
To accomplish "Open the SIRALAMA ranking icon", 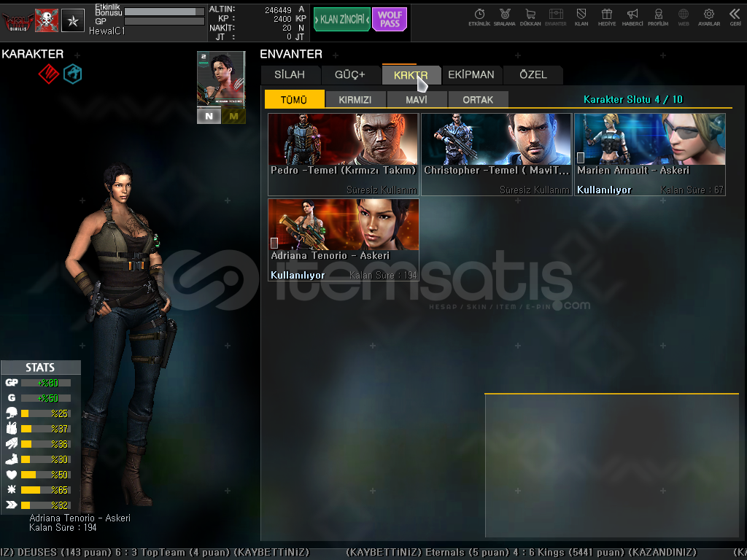I will [505, 17].
